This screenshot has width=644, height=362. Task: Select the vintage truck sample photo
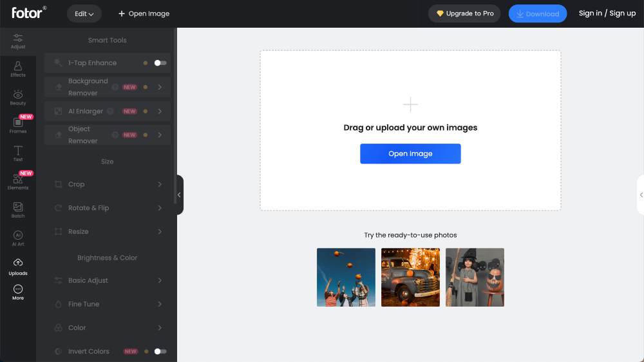coord(410,277)
